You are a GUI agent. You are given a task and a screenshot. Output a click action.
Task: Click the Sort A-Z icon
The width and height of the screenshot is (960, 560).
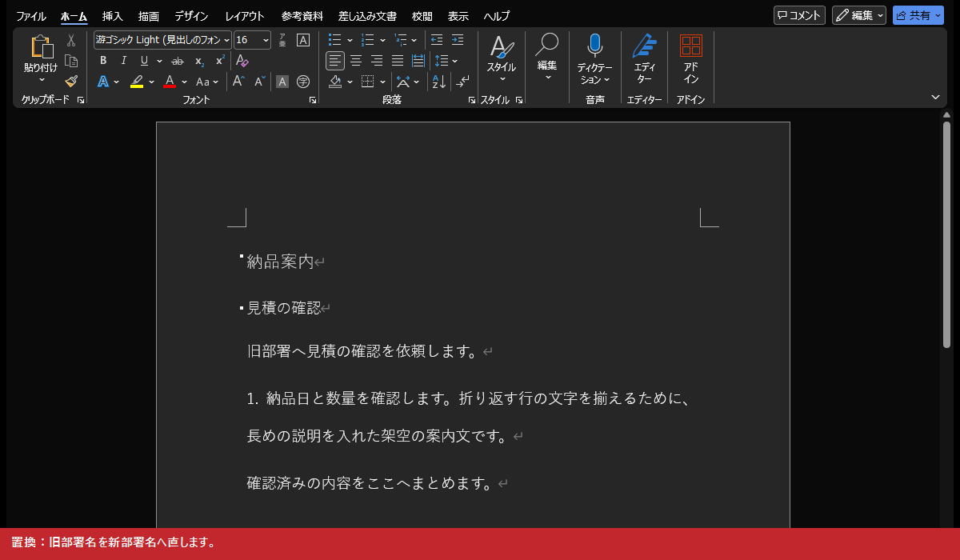pyautogui.click(x=438, y=82)
